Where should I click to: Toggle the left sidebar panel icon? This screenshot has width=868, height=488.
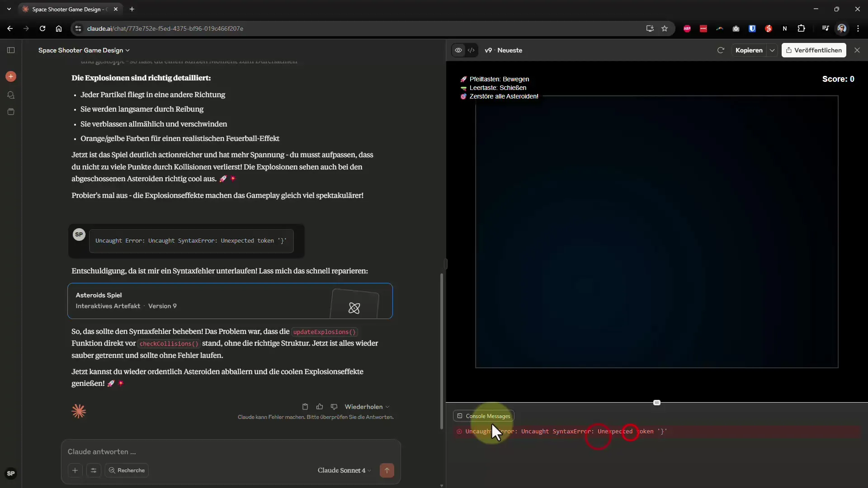[11, 50]
